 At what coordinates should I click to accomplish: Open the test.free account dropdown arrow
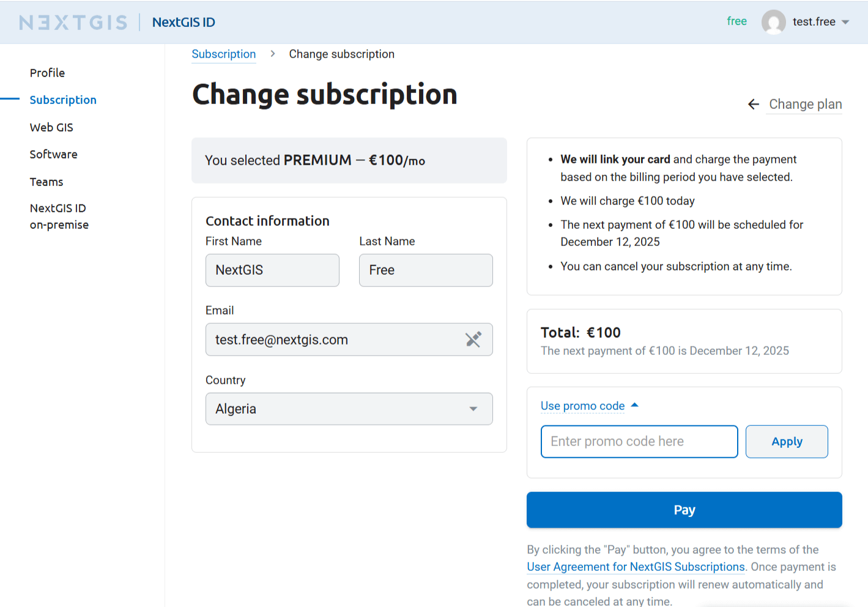coord(845,22)
